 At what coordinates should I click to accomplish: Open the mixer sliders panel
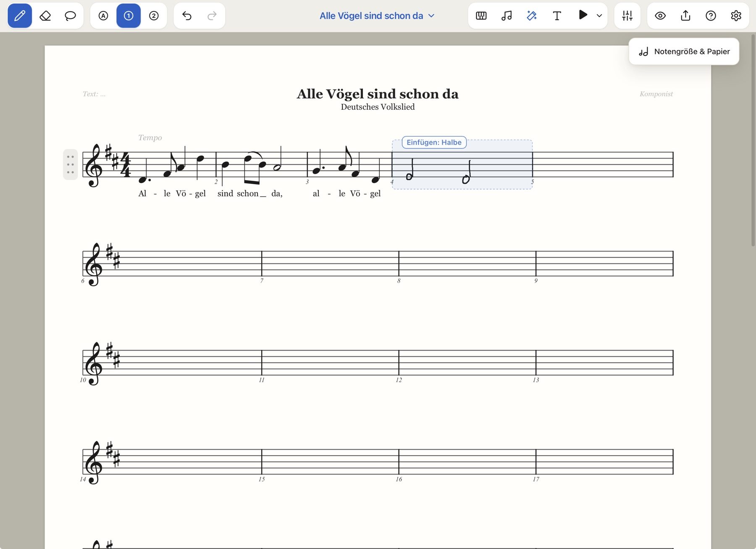(627, 16)
